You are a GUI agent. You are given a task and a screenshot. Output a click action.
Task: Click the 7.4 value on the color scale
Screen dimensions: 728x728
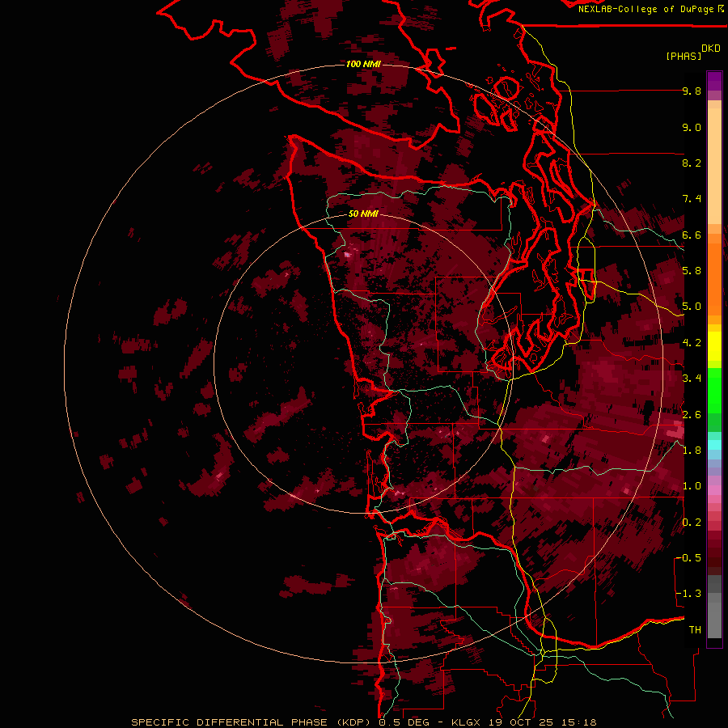click(x=692, y=199)
